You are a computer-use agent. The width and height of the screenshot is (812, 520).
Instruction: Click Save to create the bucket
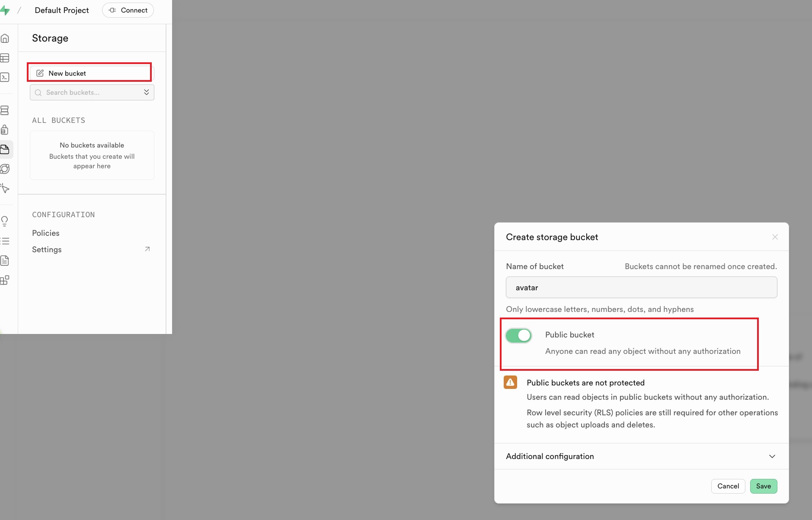(x=763, y=486)
